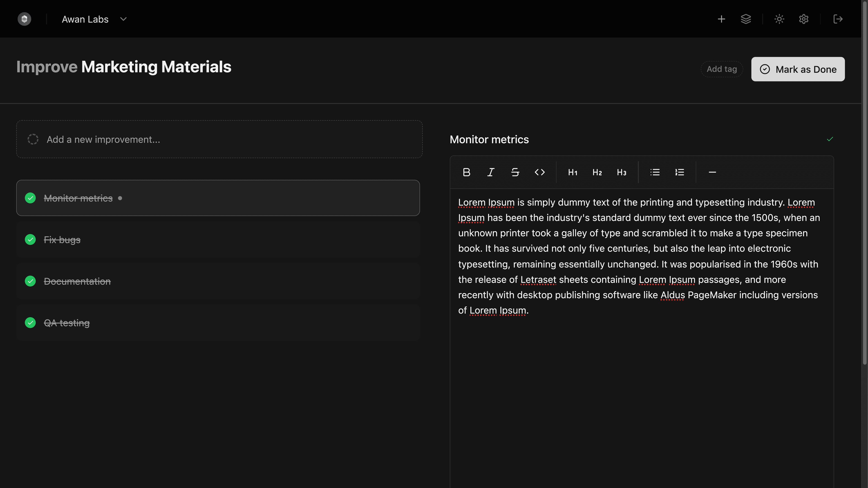Image resolution: width=868 pixels, height=488 pixels.
Task: Apply italic formatting
Action: [x=491, y=172]
